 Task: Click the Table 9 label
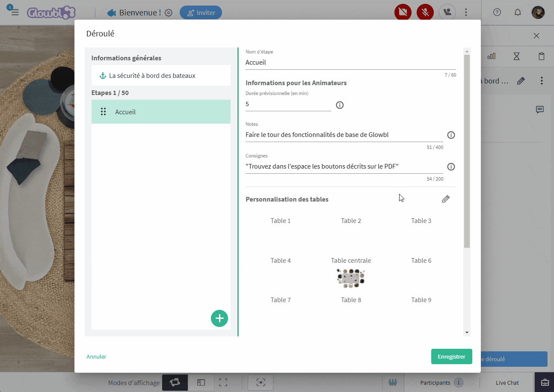pyautogui.click(x=421, y=300)
